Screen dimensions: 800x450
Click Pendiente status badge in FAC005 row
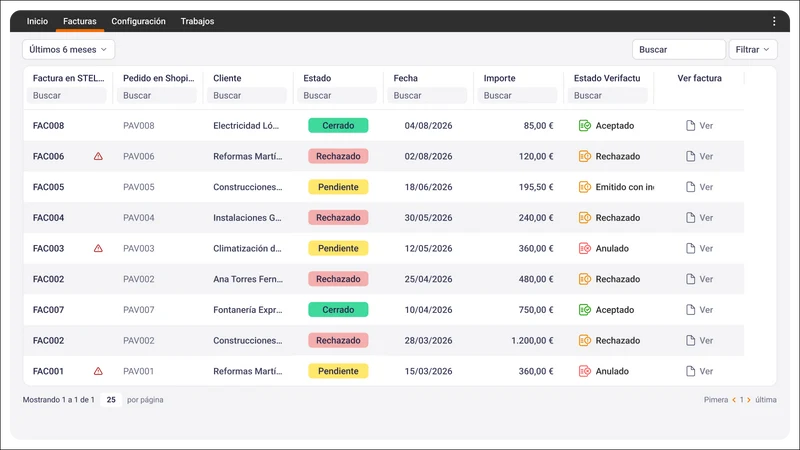pyautogui.click(x=338, y=187)
